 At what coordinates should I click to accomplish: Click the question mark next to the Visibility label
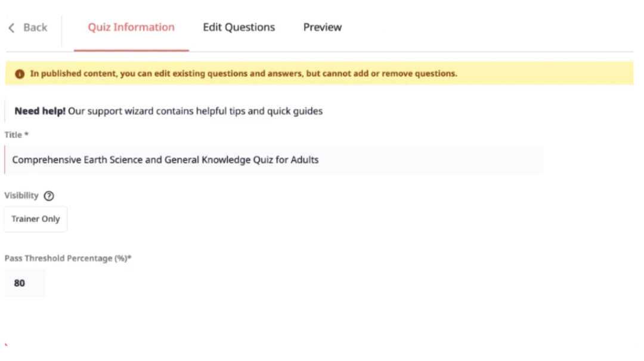tap(48, 195)
